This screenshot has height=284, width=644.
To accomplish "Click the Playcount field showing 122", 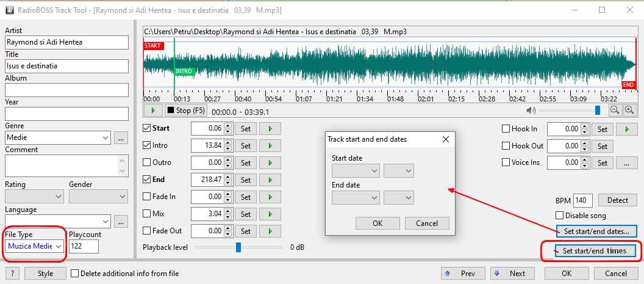I will point(84,246).
